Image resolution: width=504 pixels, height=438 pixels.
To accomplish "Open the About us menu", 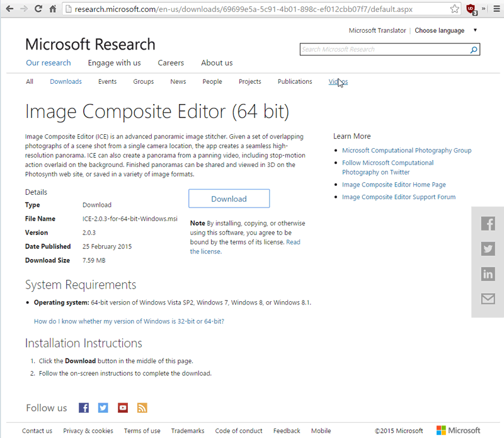I will [x=217, y=63].
